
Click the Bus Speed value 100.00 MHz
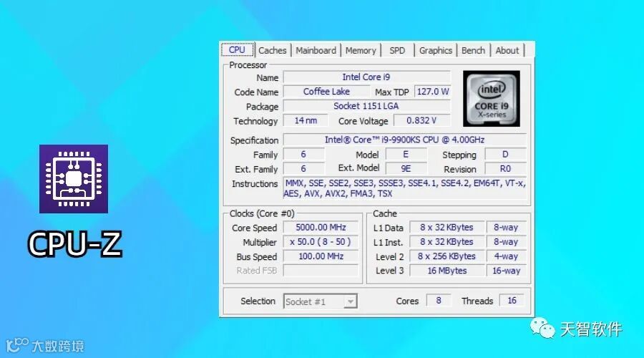pos(321,256)
